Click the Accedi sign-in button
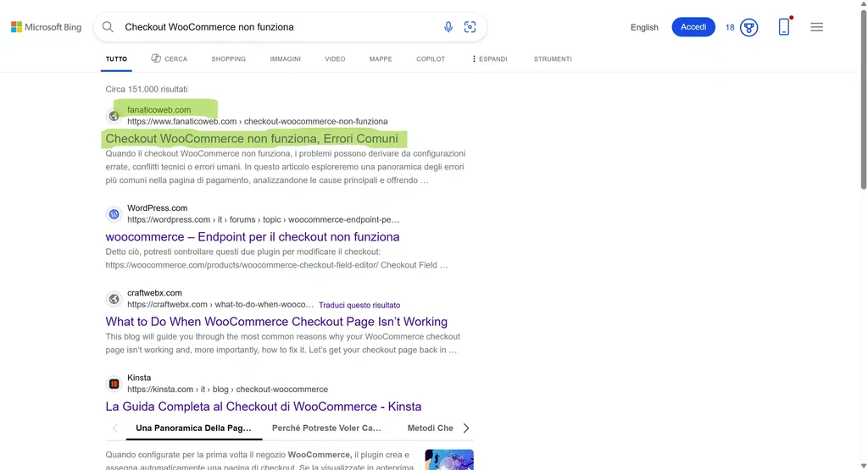Viewport: 868px width, 470px height. [x=693, y=27]
